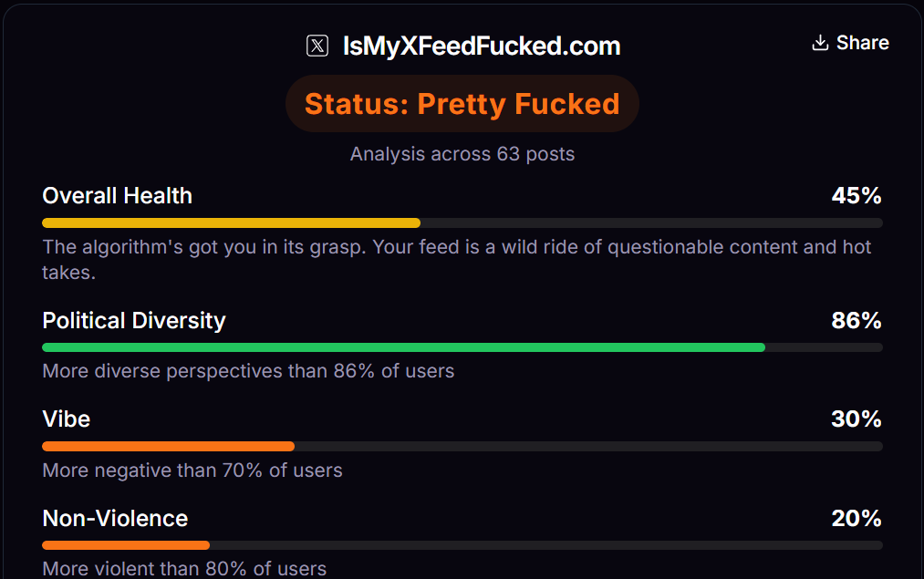
Task: Click the X logo icon
Action: point(317,46)
